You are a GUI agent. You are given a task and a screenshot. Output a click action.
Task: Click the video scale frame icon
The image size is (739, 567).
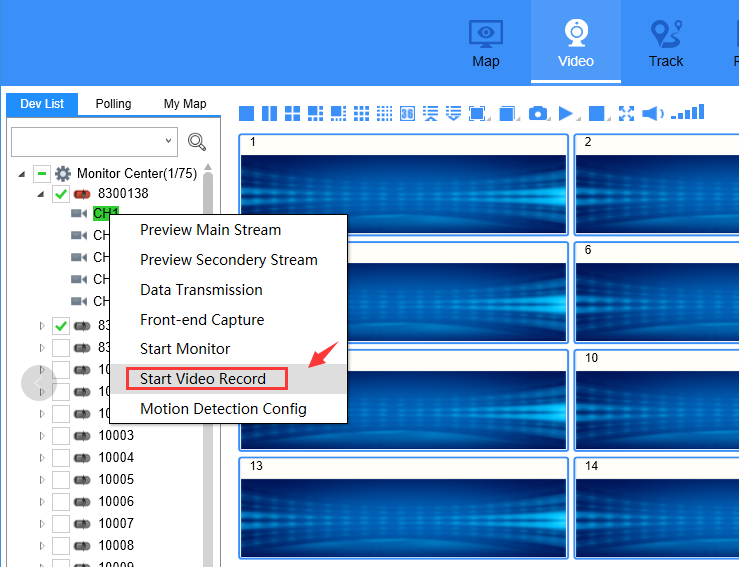(x=477, y=114)
